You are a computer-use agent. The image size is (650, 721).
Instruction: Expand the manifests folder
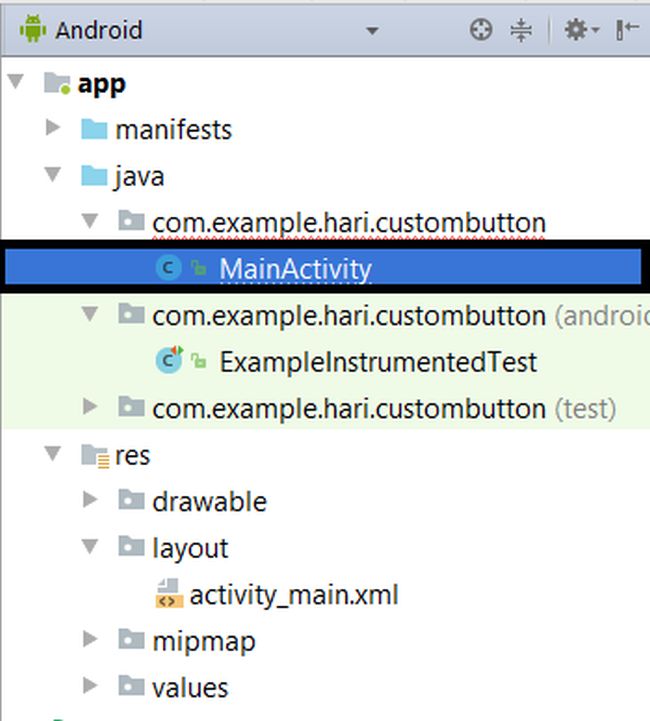[x=53, y=129]
